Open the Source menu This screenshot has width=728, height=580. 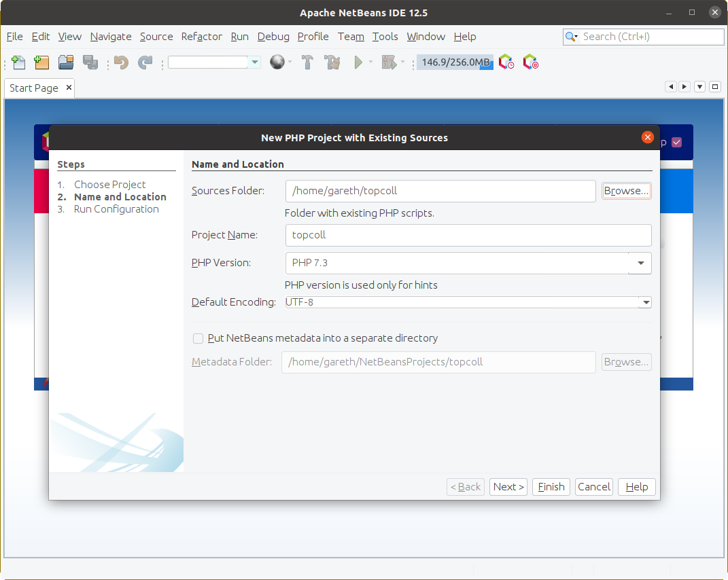(156, 37)
